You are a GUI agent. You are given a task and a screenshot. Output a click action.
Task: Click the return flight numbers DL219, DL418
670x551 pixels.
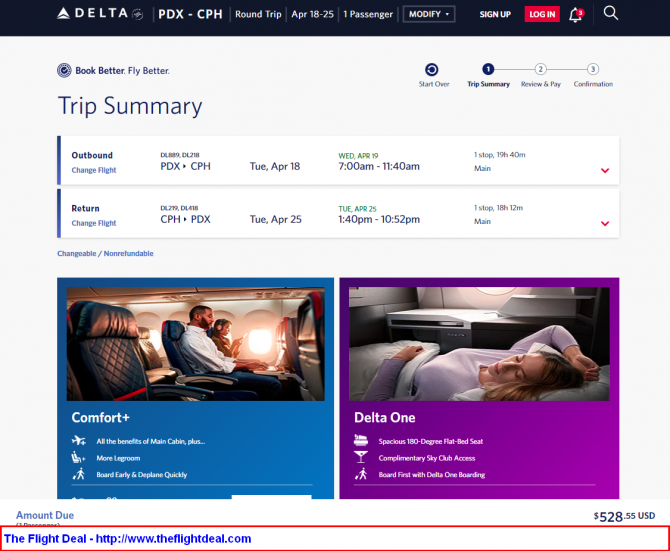(x=179, y=208)
